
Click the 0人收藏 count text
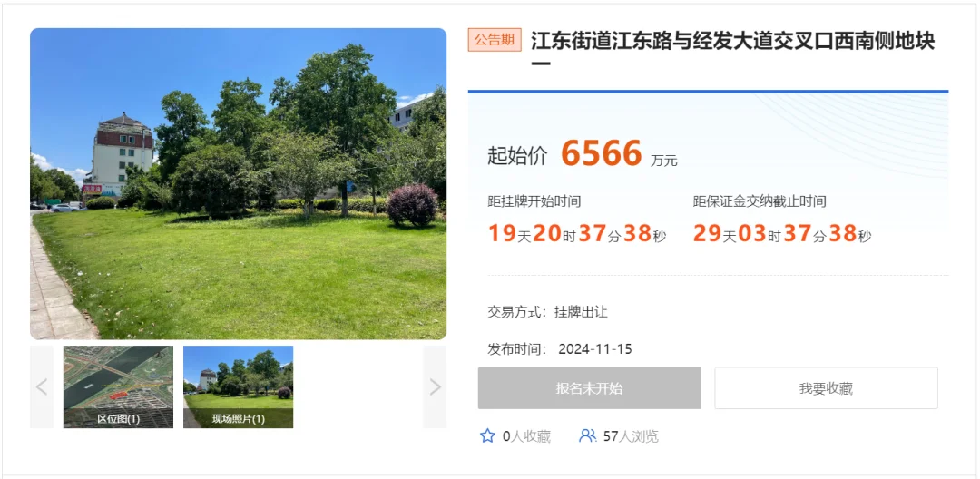tap(526, 436)
